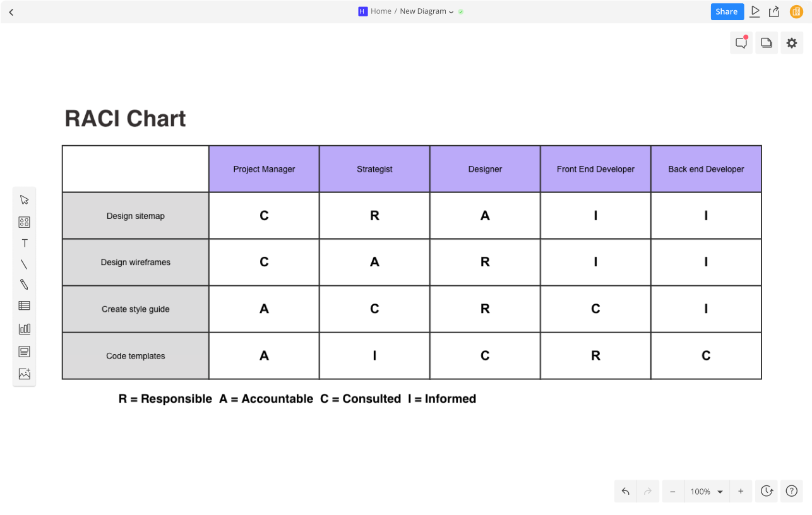Open the shapes library tool

tap(24, 222)
